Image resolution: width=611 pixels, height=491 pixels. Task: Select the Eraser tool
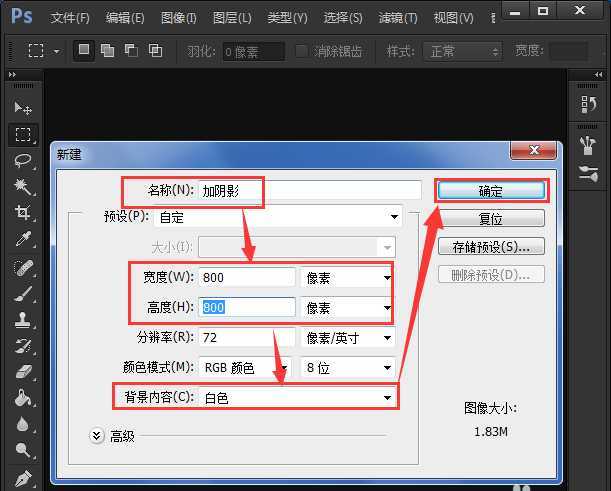[x=22, y=372]
